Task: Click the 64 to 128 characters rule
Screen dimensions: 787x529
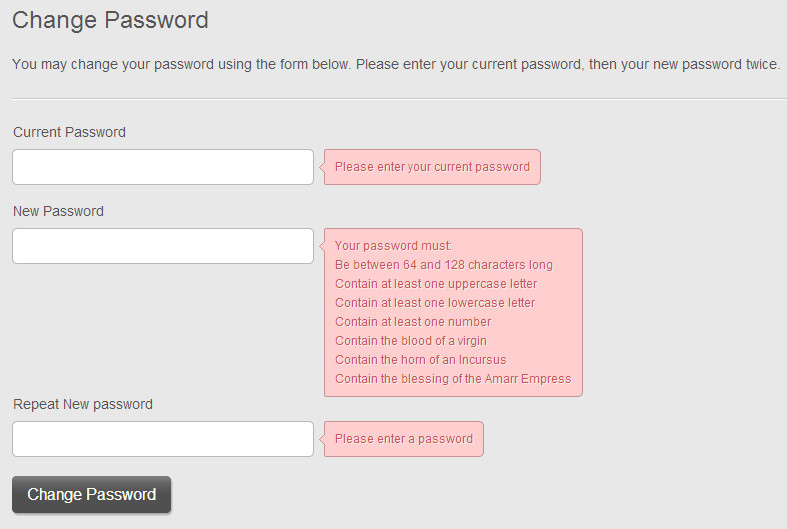Action: point(443,265)
